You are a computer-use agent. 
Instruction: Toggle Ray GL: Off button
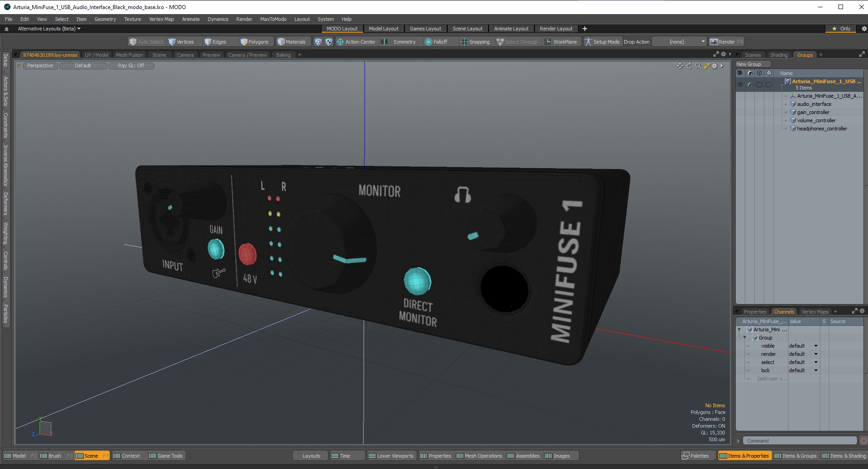pyautogui.click(x=131, y=66)
